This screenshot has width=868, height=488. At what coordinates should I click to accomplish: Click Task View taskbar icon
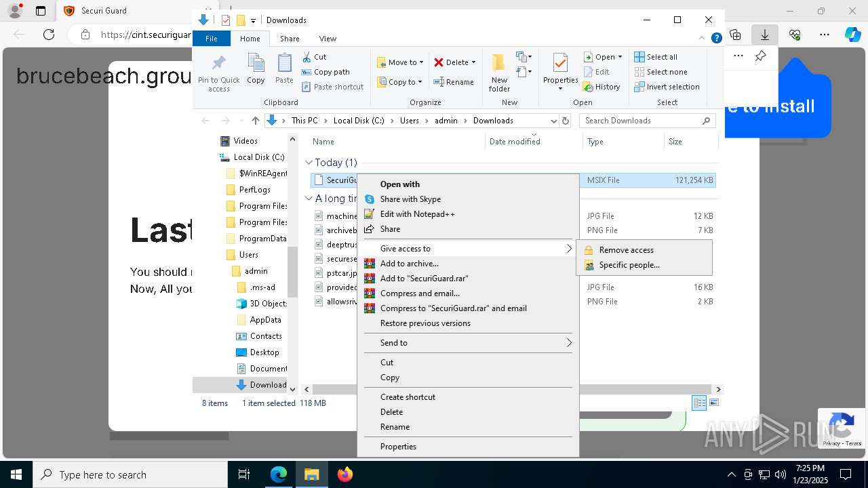pos(244,474)
